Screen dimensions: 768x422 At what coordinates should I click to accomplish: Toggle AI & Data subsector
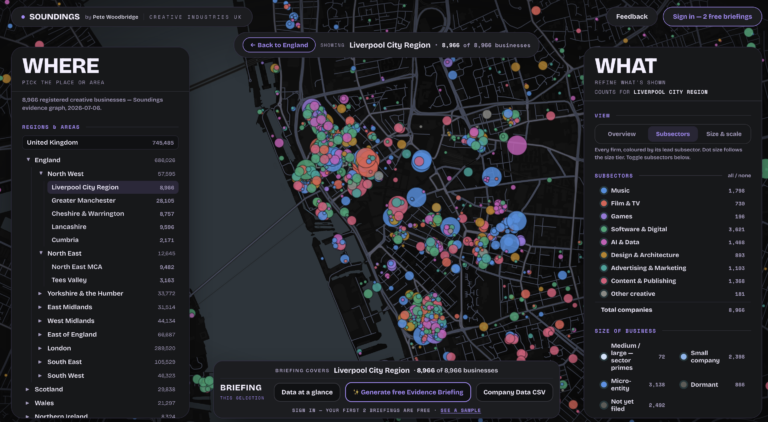click(672, 242)
